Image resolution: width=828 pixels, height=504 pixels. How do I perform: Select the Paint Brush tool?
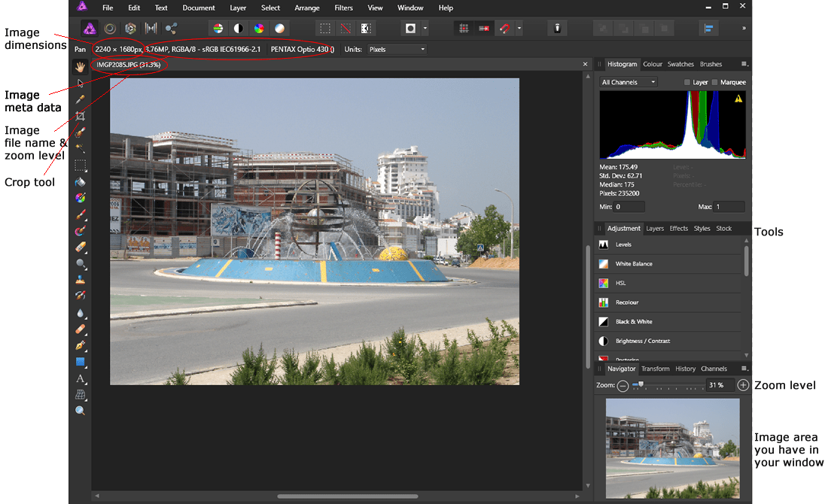point(81,215)
